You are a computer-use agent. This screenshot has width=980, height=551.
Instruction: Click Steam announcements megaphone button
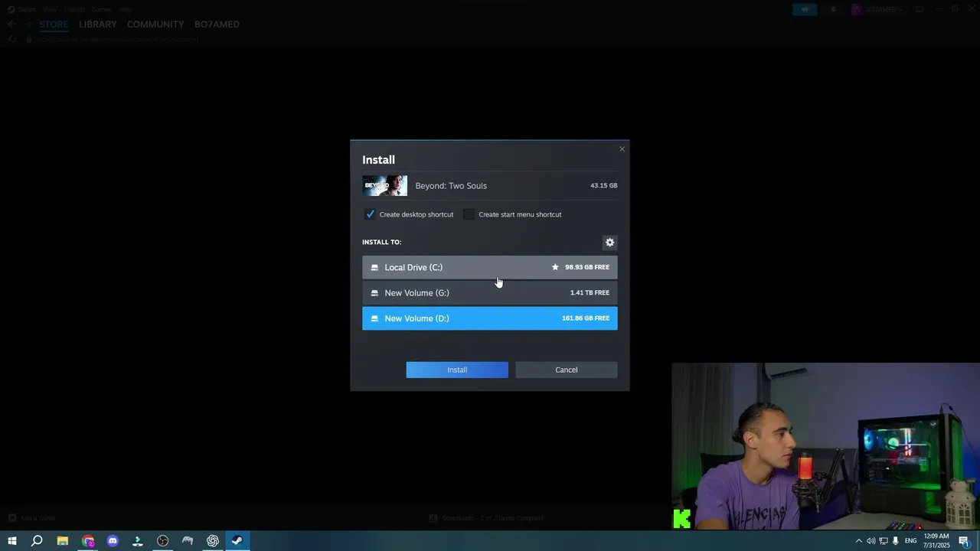click(x=805, y=9)
